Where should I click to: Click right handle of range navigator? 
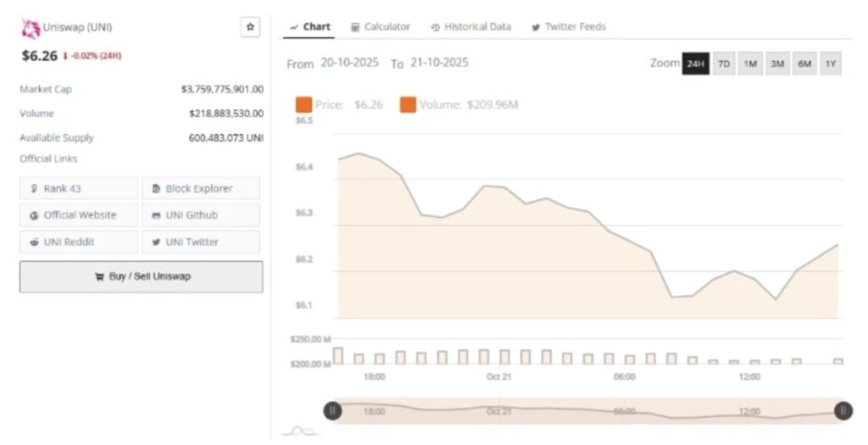(843, 411)
